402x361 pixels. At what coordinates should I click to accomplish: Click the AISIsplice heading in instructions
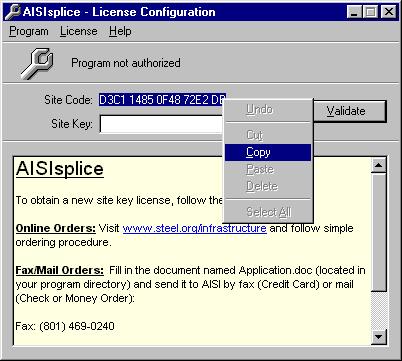pos(60,169)
